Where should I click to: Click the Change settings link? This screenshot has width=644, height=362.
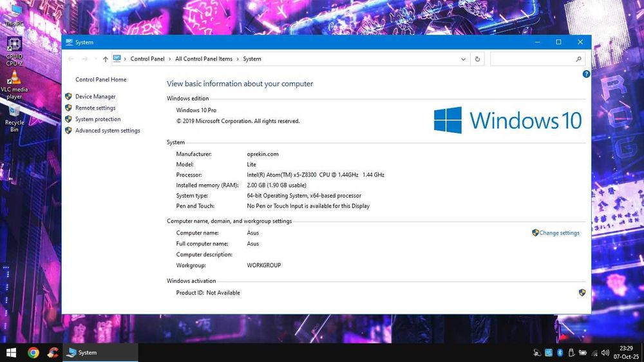[559, 233]
